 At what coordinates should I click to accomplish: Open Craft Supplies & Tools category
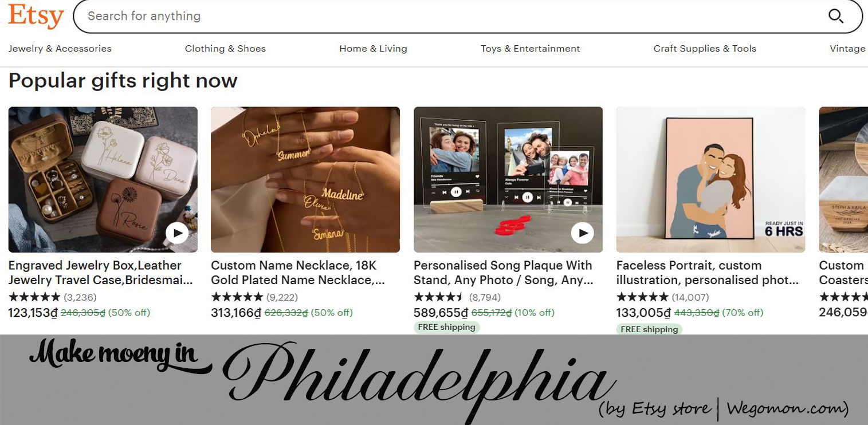705,49
